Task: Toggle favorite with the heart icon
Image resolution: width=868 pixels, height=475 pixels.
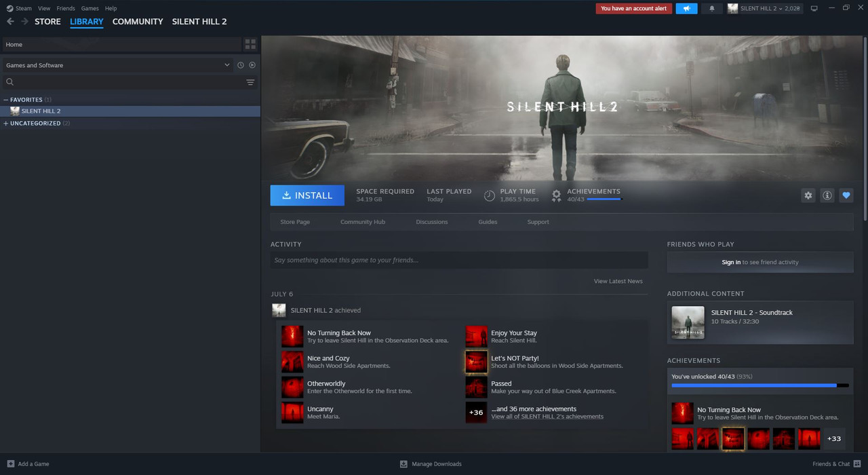Action: coord(846,195)
